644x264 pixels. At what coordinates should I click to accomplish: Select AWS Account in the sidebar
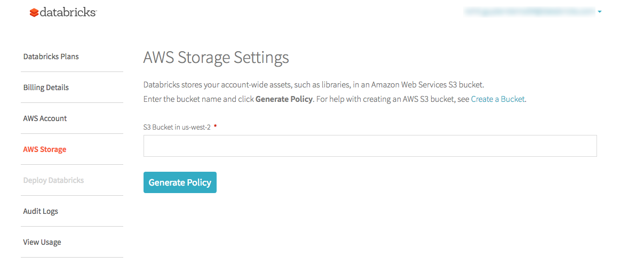(x=45, y=118)
